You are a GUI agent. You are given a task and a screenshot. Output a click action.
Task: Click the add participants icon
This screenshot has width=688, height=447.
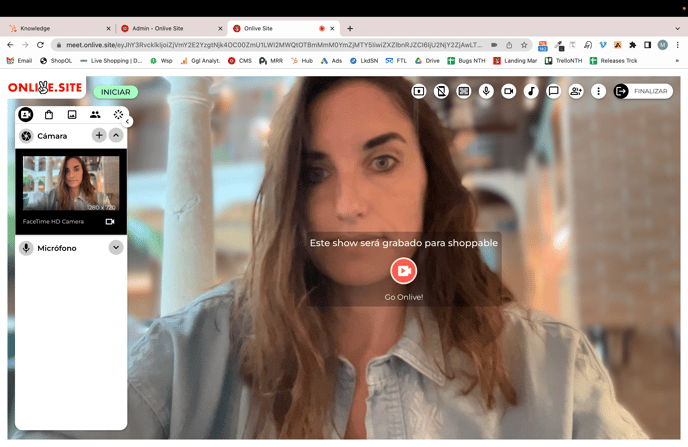(576, 91)
